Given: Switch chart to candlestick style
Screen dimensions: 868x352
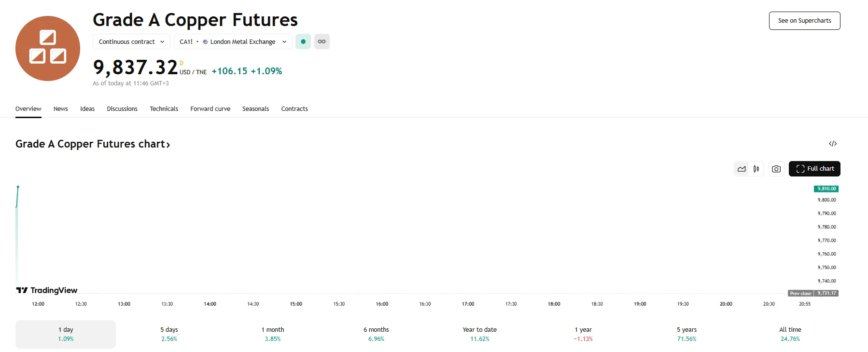Looking at the screenshot, I should (756, 169).
